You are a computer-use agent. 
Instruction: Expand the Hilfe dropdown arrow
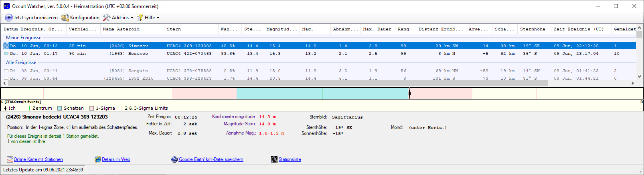click(x=158, y=18)
